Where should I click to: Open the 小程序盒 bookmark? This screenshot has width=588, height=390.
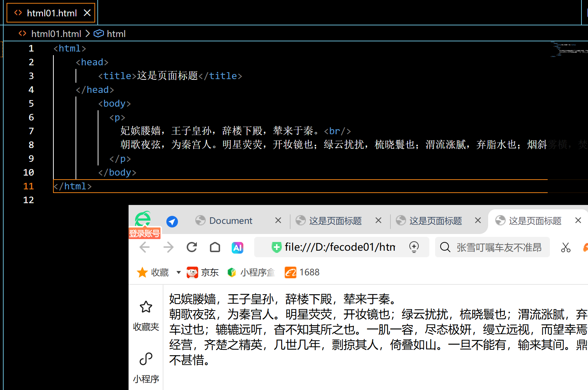pyautogui.click(x=251, y=272)
